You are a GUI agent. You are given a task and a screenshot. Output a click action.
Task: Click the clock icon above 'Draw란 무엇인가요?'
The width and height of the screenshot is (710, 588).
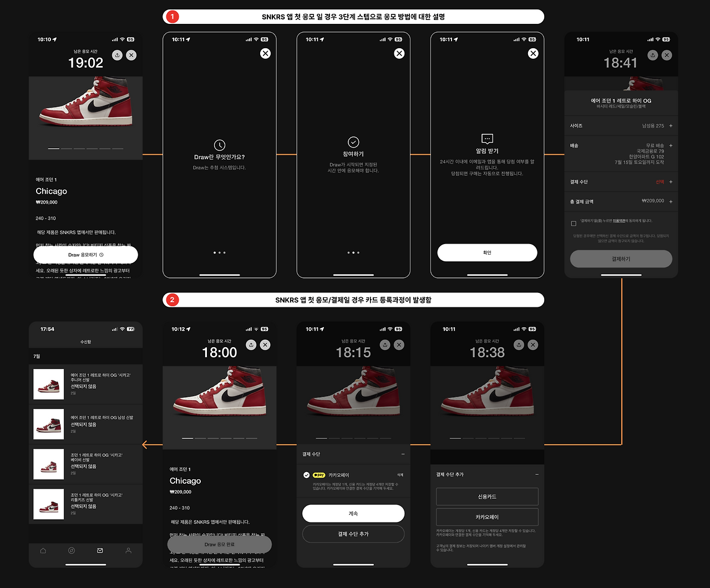click(220, 145)
